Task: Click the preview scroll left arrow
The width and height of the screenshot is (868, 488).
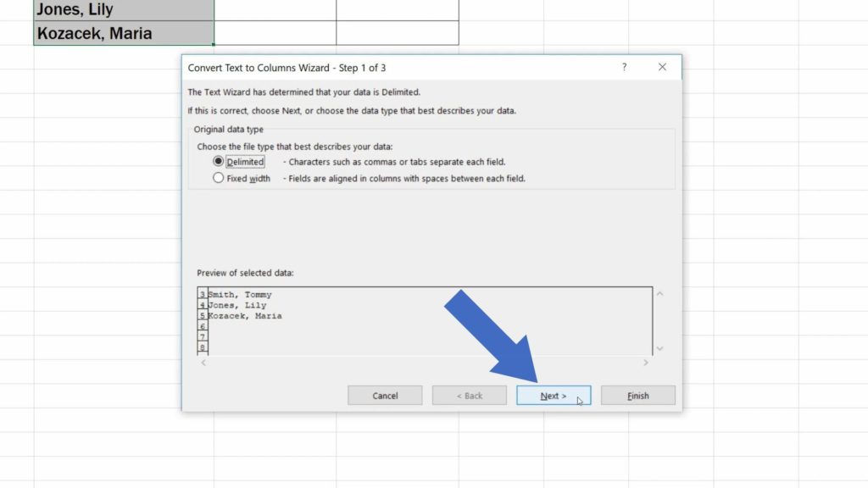Action: [203, 363]
